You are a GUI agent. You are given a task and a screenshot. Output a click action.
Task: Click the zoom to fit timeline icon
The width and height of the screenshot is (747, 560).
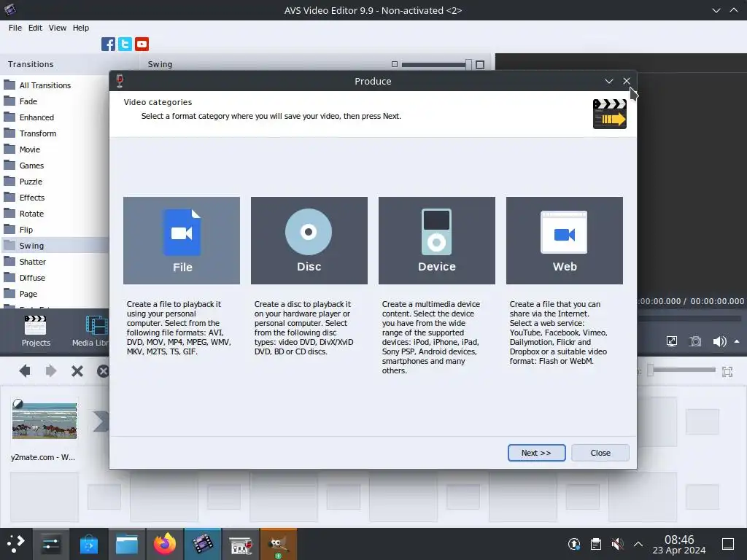(x=727, y=371)
